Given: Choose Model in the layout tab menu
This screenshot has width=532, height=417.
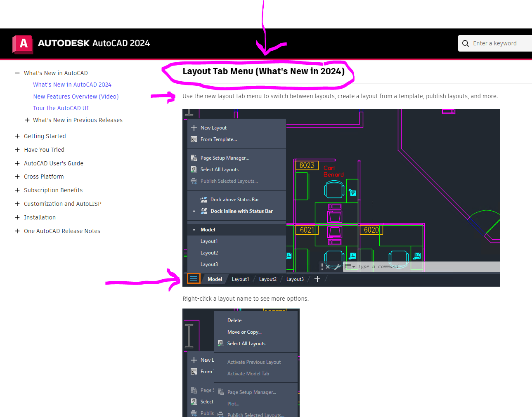Looking at the screenshot, I should [x=236, y=230].
